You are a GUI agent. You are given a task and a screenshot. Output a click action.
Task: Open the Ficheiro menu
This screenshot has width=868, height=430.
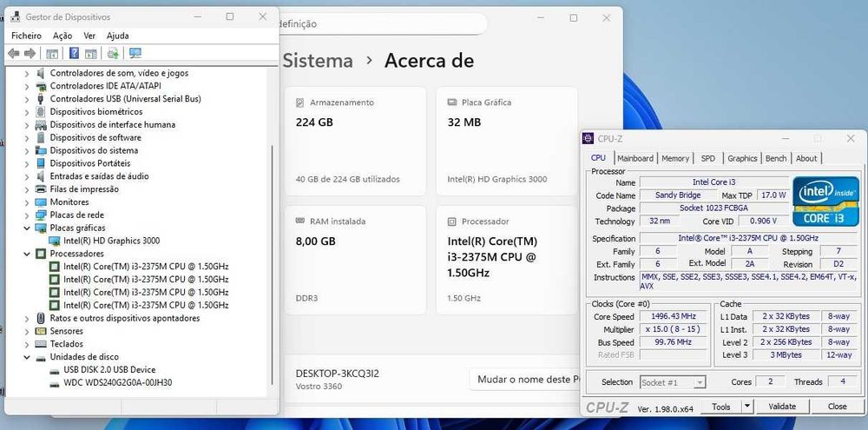tap(26, 36)
